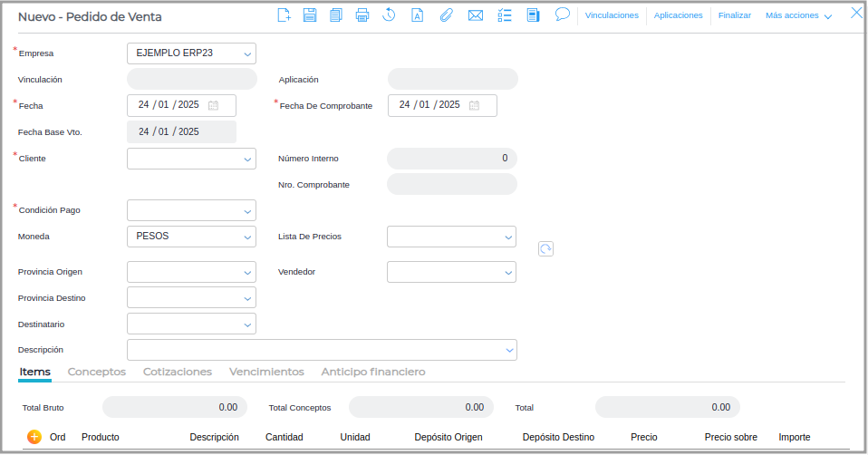Click into the Descripción input field
Viewport: 868px width, 455px height.
[x=313, y=350]
